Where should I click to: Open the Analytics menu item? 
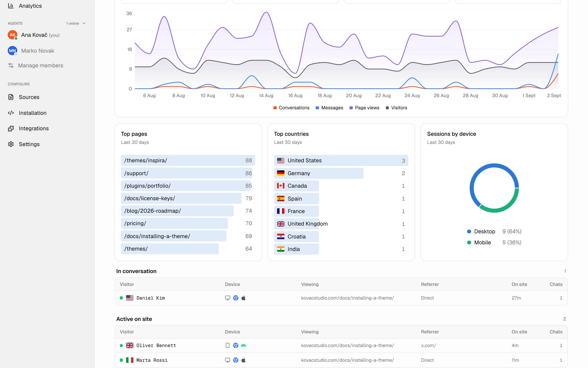coord(30,6)
